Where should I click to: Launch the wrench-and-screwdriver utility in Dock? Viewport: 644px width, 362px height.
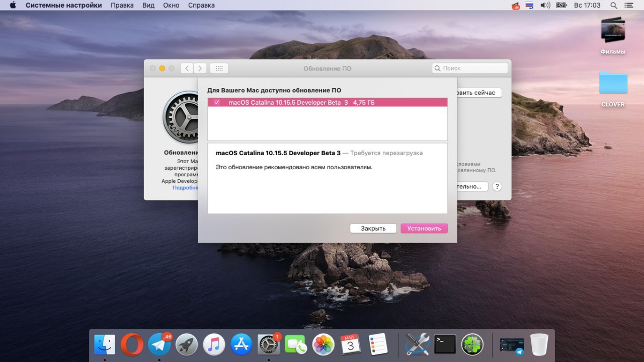pos(418,345)
